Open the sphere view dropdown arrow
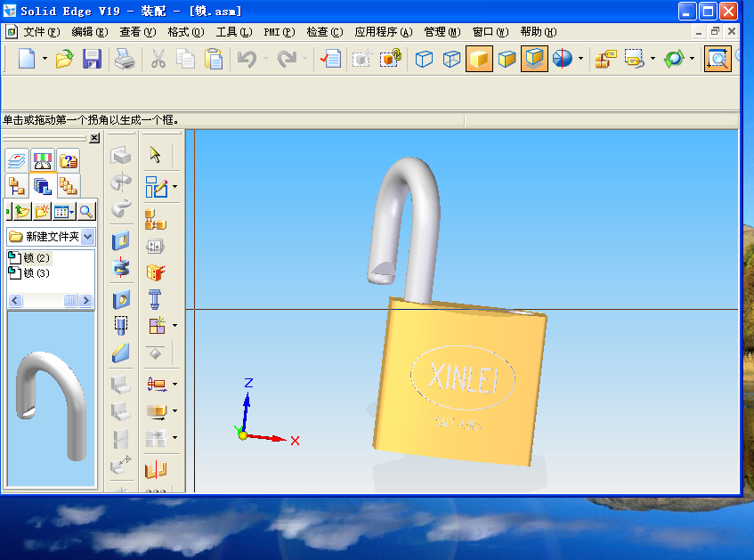Screen dimensions: 754x560 pyautogui.click(x=580, y=59)
